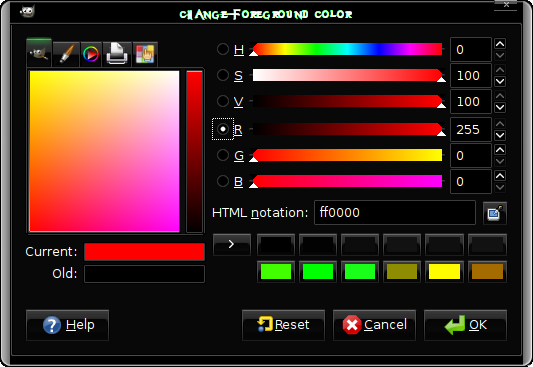Screen dimensions: 533x367
Task: Click the R value field showing 255
Action: pos(471,129)
